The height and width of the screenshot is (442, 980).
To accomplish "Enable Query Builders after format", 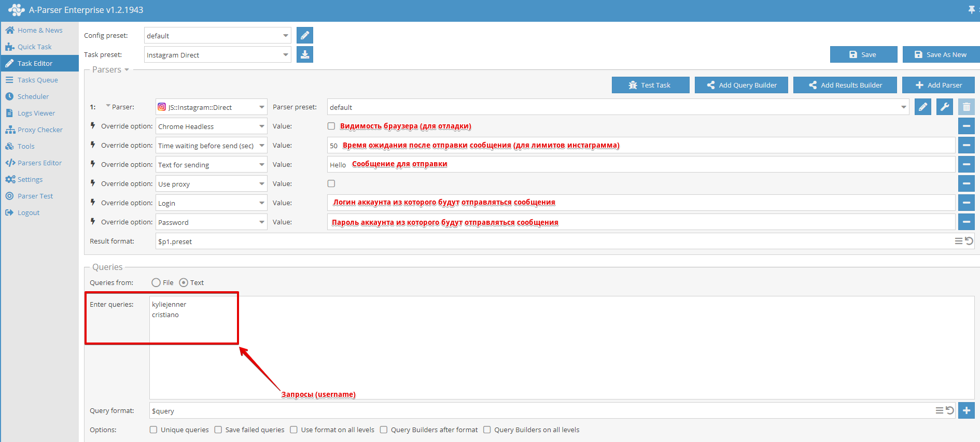I will click(x=384, y=430).
